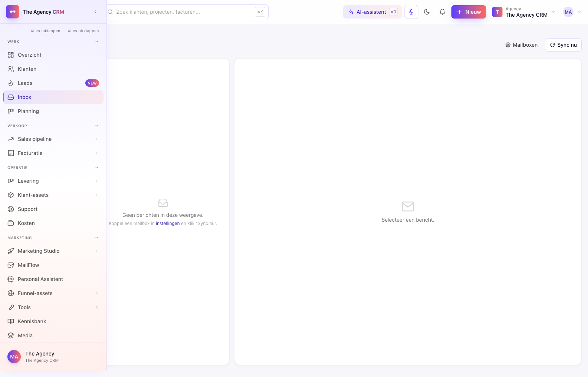Viewport: 588px width, 377px height.
Task: Open Overzicht in the sidebar
Action: [x=53, y=55]
